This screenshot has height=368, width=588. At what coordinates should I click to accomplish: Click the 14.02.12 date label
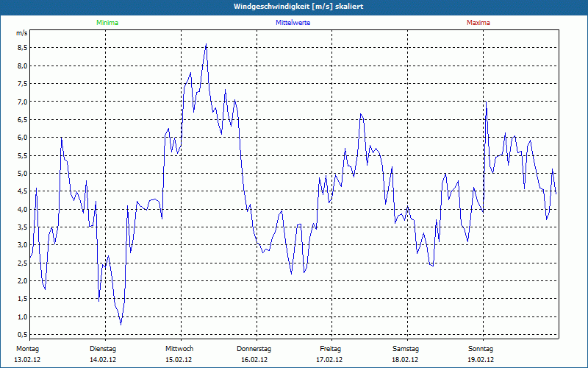click(x=103, y=360)
